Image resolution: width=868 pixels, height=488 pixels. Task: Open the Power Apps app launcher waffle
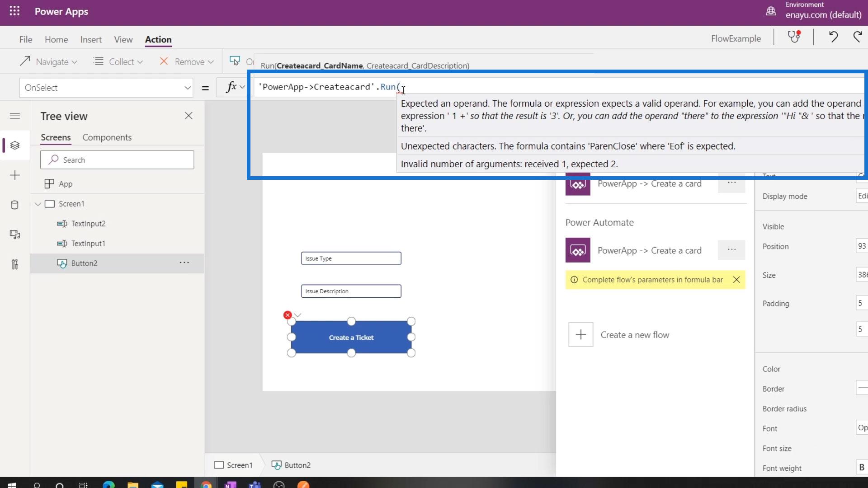(14, 11)
